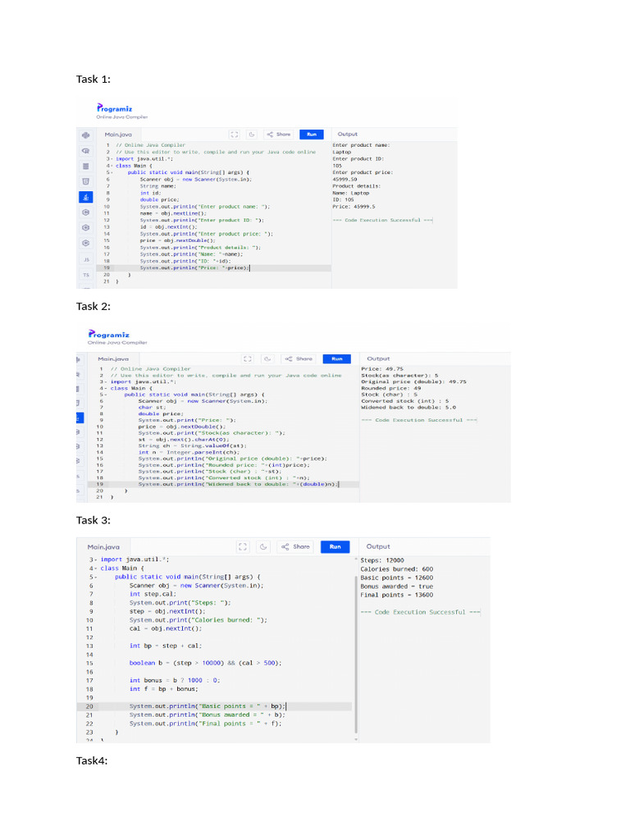Collapse main method fold arrow on line 5 in Task 1
Screen dimensions: 630x840
click(x=112, y=172)
